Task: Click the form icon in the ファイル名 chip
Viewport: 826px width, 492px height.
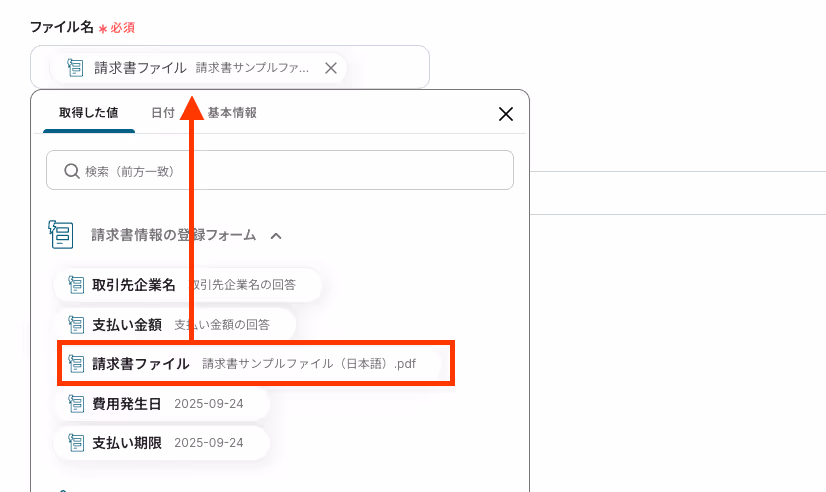Action: (x=75, y=68)
